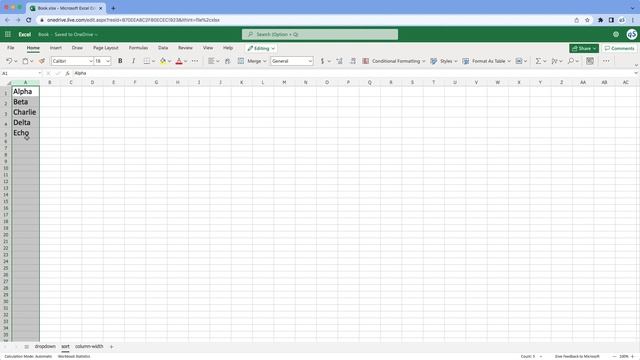Click Give Feedback to Microsoft

577,356
